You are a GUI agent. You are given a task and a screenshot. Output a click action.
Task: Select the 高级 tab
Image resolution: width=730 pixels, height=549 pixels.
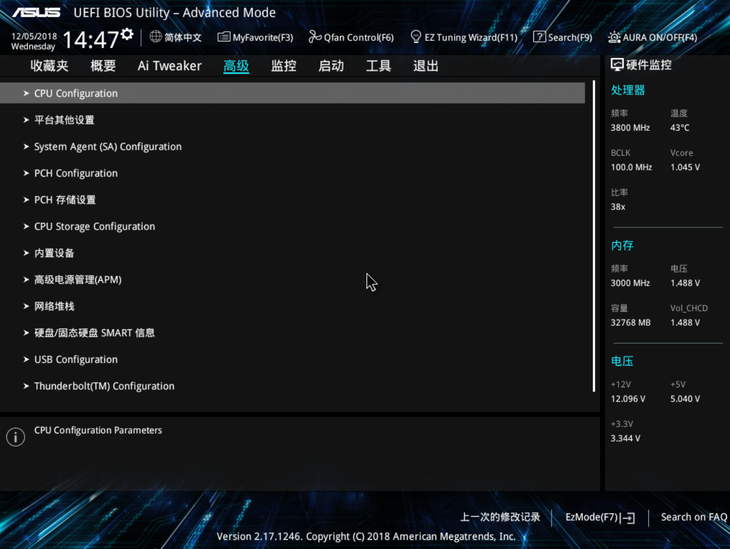236,66
